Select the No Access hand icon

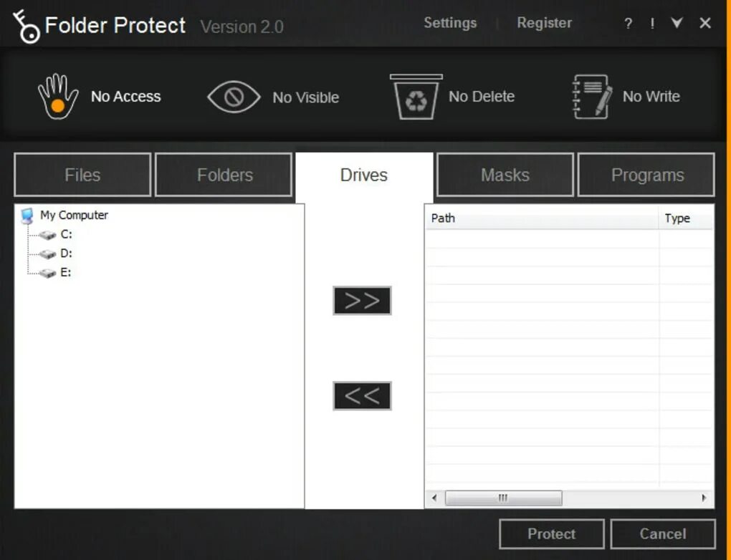click(x=58, y=97)
